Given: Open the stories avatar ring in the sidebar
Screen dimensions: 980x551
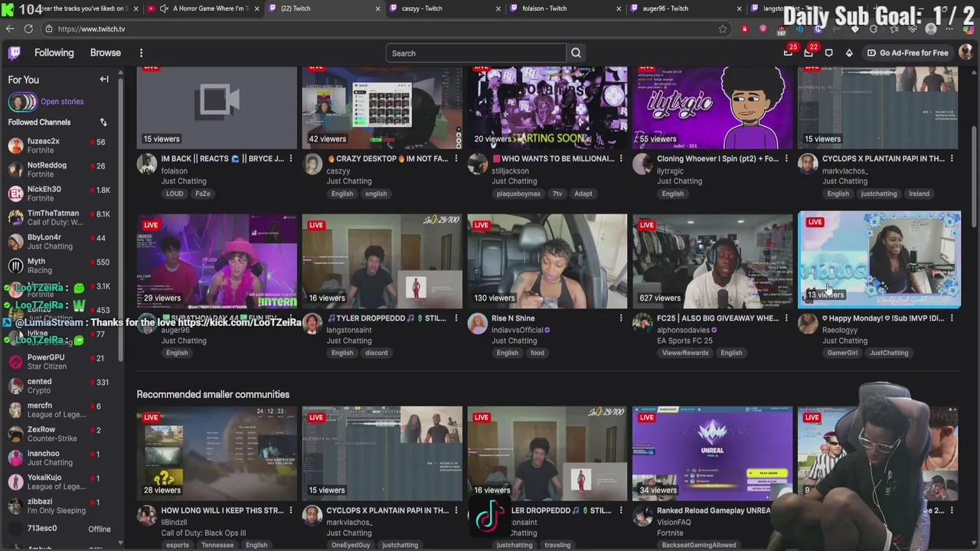Looking at the screenshot, I should coord(22,101).
